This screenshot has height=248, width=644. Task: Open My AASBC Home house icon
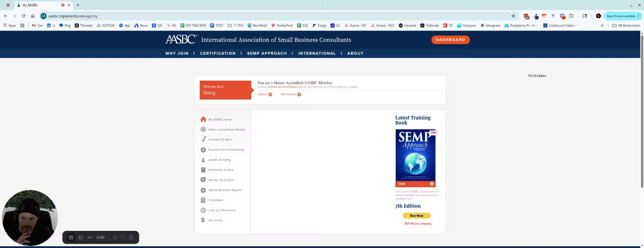[203, 119]
